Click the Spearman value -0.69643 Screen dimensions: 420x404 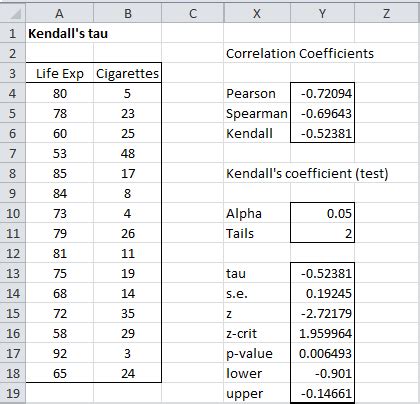click(x=322, y=113)
